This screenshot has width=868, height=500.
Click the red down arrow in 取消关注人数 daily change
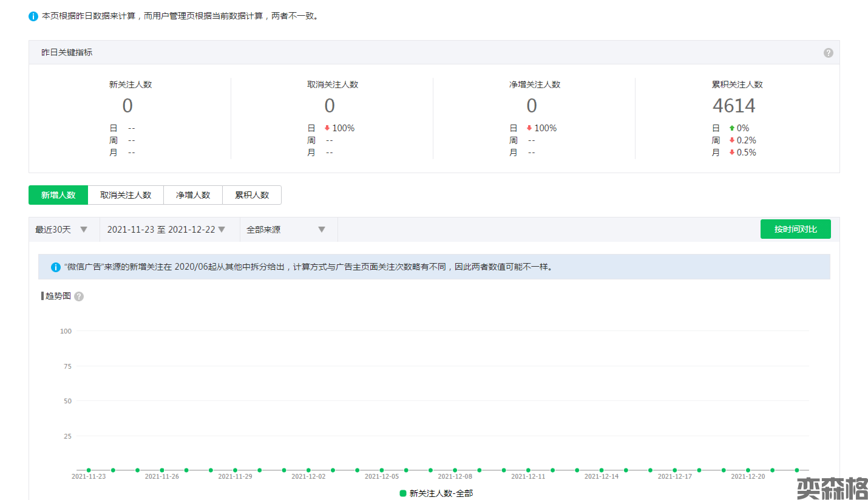pos(327,128)
